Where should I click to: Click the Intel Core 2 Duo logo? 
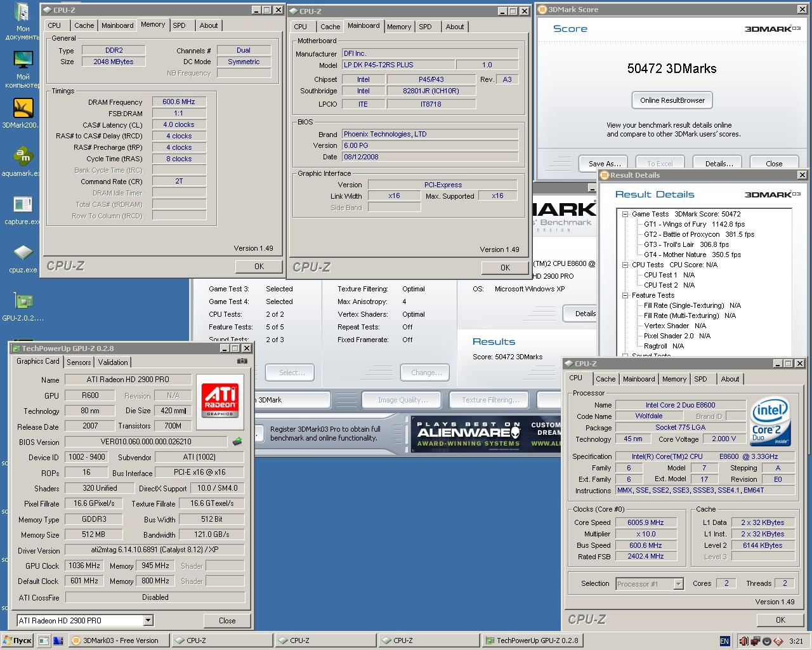(x=770, y=421)
